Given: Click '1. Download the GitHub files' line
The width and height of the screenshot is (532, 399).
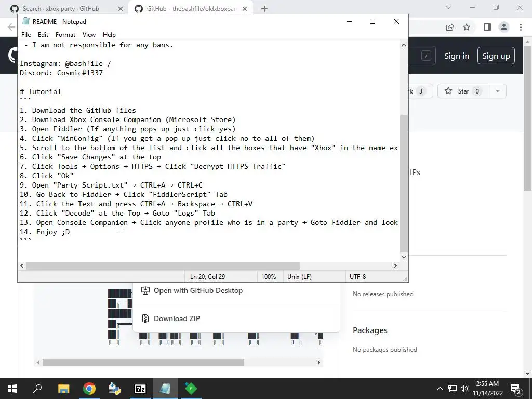Looking at the screenshot, I should coord(78,110).
